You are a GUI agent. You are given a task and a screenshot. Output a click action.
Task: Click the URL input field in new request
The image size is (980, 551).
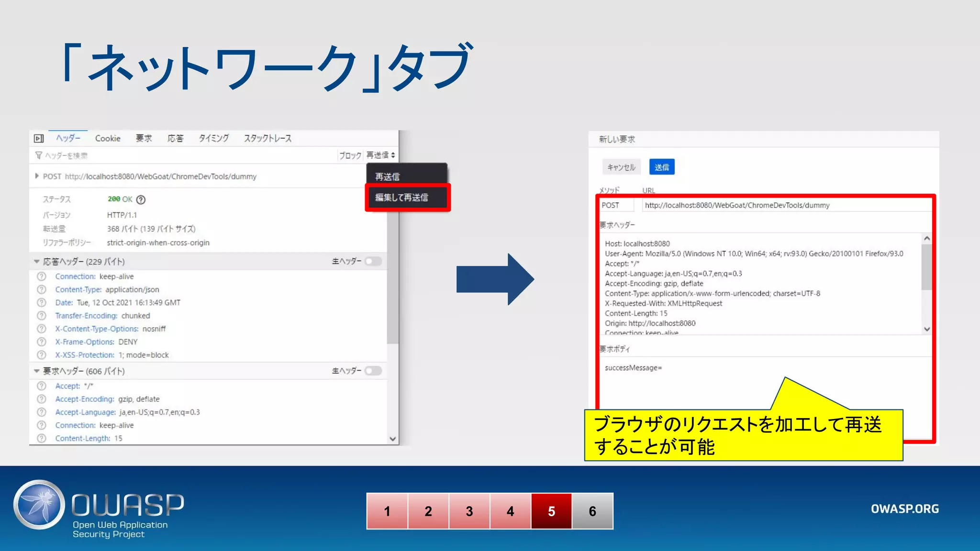(787, 205)
